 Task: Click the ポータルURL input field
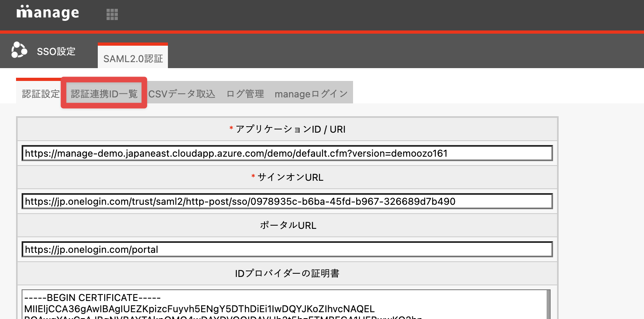(287, 249)
